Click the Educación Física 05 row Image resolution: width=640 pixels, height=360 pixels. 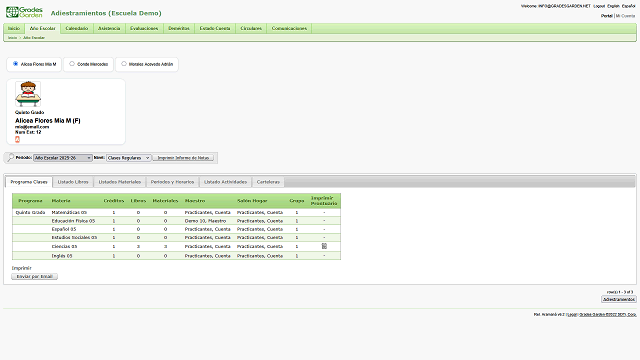pyautogui.click(x=176, y=221)
